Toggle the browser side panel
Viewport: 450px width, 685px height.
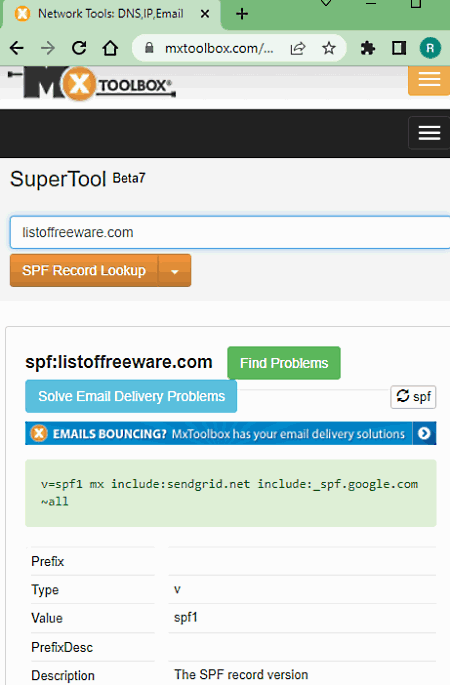(399, 48)
